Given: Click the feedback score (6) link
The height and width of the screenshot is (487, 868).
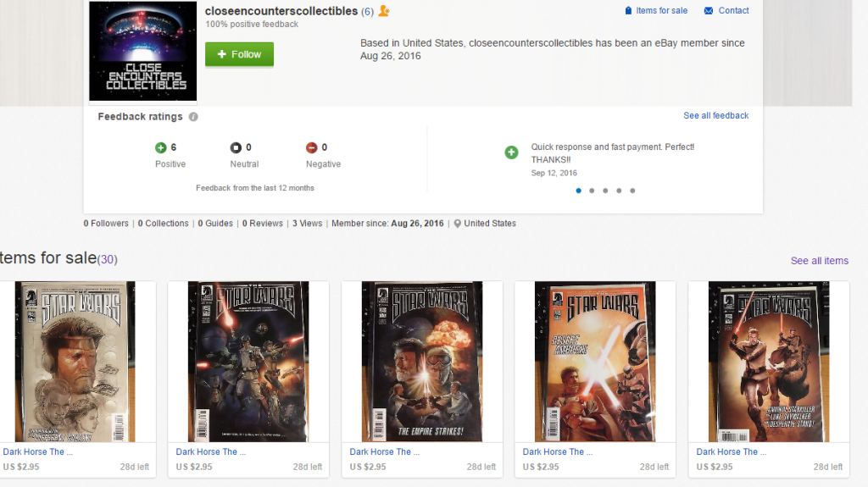Looking at the screenshot, I should point(368,12).
